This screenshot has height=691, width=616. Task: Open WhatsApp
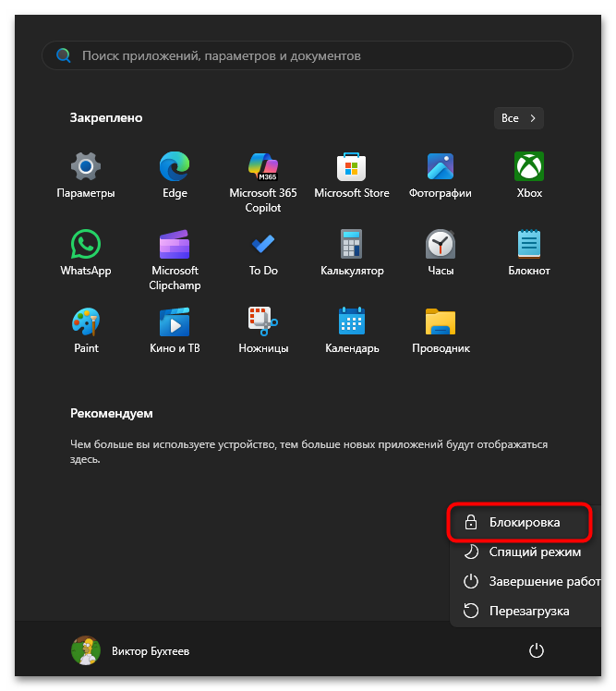click(86, 253)
